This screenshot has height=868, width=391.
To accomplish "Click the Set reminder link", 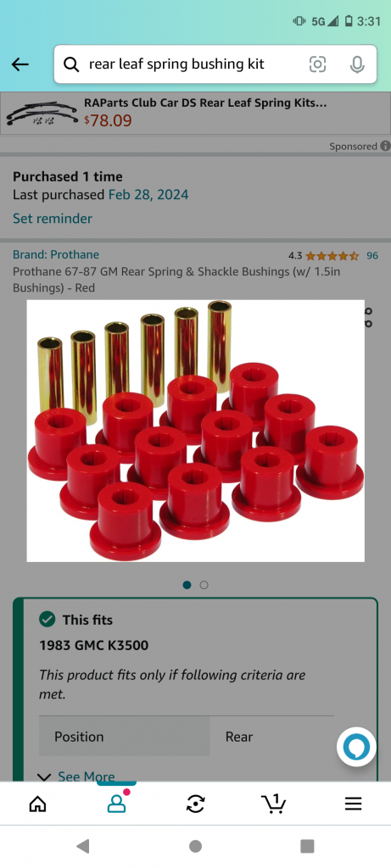I will point(53,218).
